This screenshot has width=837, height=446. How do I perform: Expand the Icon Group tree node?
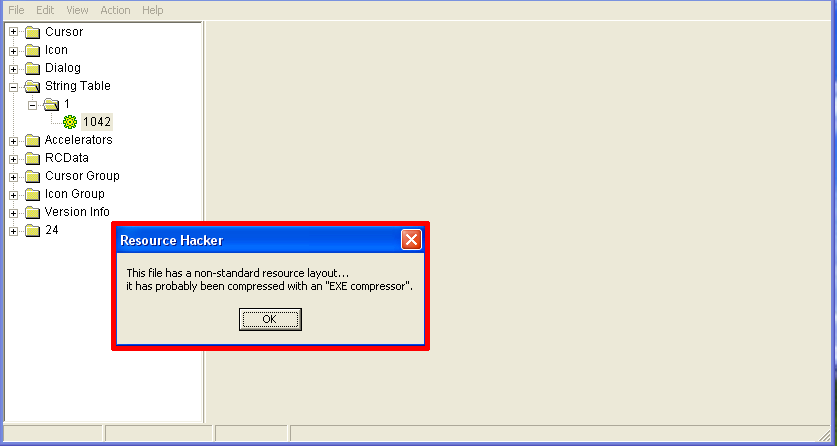(13, 195)
